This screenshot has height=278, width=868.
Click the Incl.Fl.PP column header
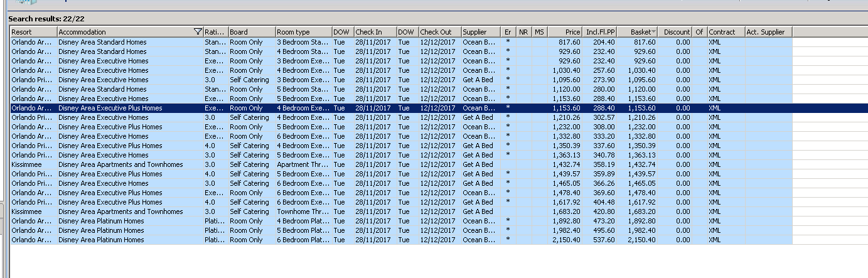click(600, 32)
